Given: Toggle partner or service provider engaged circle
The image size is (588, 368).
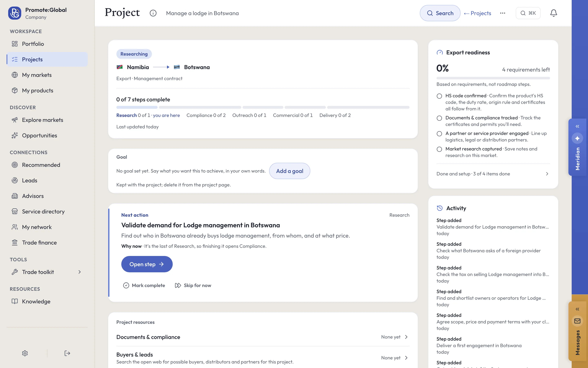Looking at the screenshot, I should (439, 134).
